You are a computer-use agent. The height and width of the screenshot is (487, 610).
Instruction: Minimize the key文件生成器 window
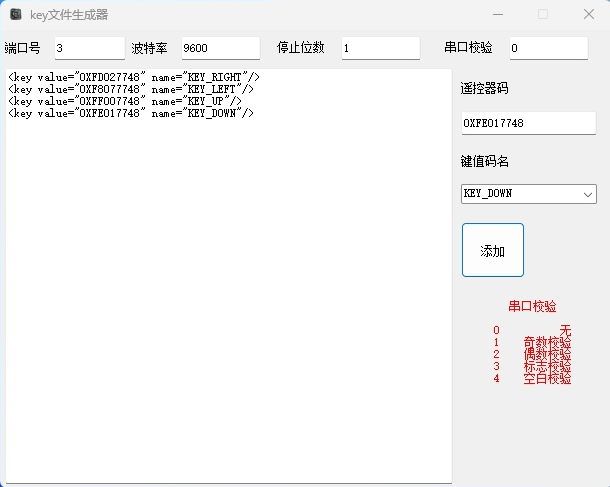pyautogui.click(x=497, y=14)
